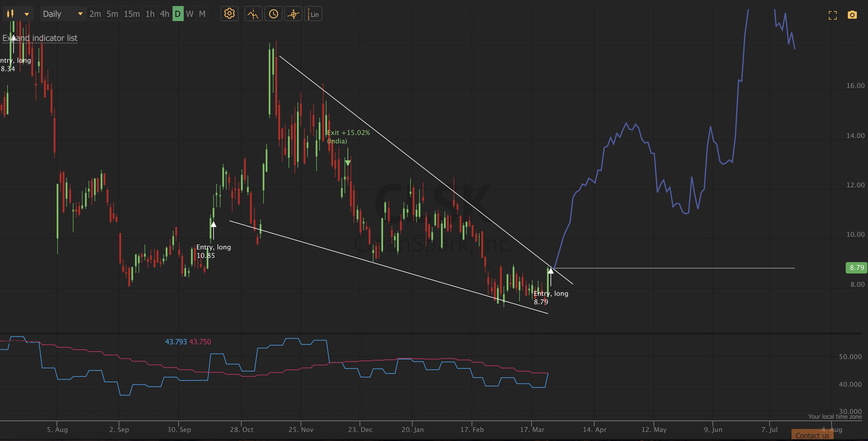Click the clock session icon
This screenshot has width=868, height=441.
click(x=273, y=14)
